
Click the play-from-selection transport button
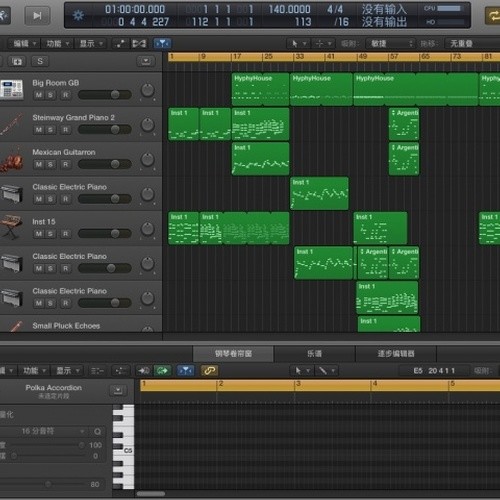pyautogui.click(x=37, y=15)
